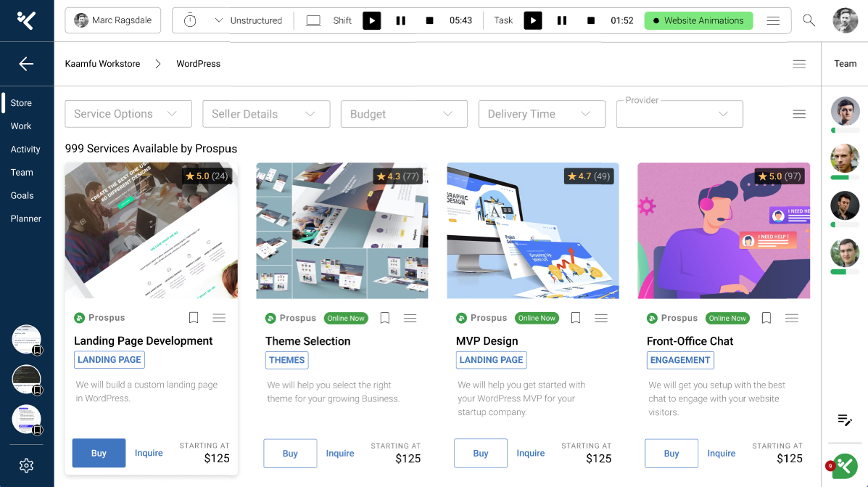Go to Store in the sidebar
The height and width of the screenshot is (487, 868).
pos(21,103)
